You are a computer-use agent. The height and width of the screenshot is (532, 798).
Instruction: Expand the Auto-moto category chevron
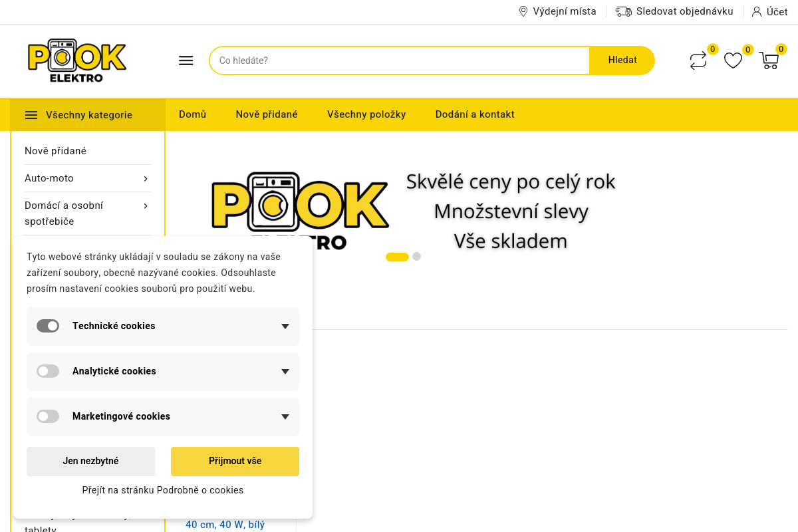tap(145, 178)
